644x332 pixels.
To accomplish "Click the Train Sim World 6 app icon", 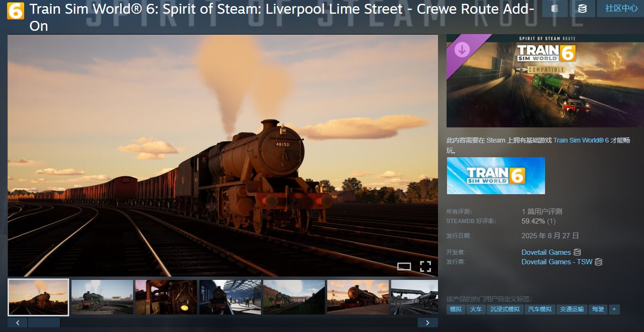I will point(16,11).
